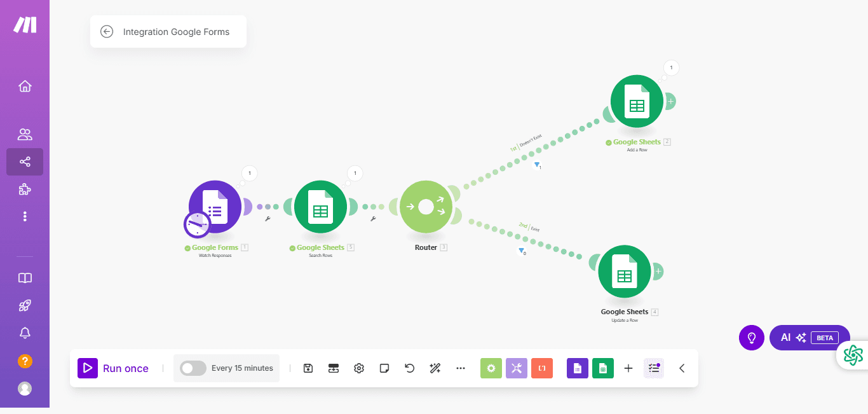Click the Add a Row label text
Image resolution: width=868 pixels, height=414 pixels.
point(637,150)
